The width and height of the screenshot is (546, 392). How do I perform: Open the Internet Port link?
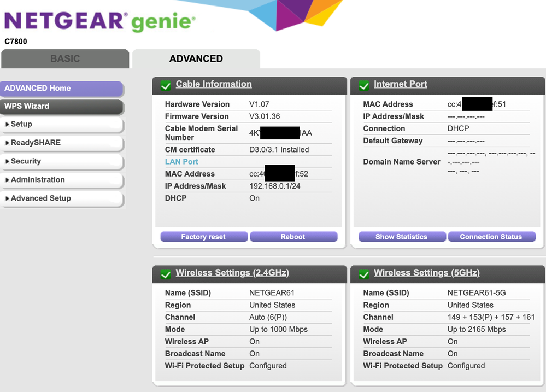click(x=401, y=84)
